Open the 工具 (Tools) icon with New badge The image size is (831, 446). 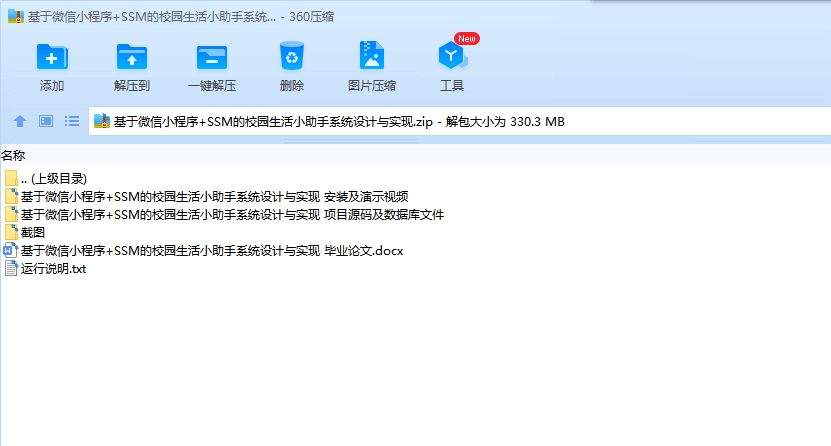coord(452,56)
